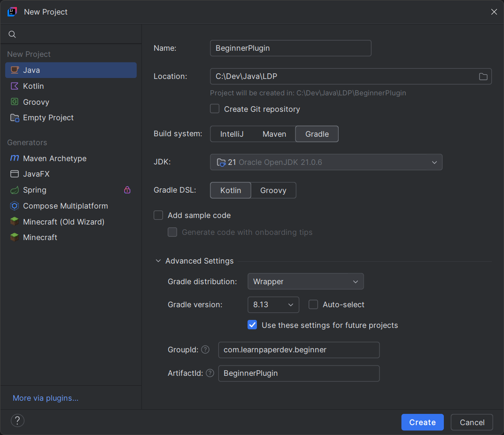The height and width of the screenshot is (435, 504).
Task: Open the Help button at bottom left
Action: click(x=17, y=420)
